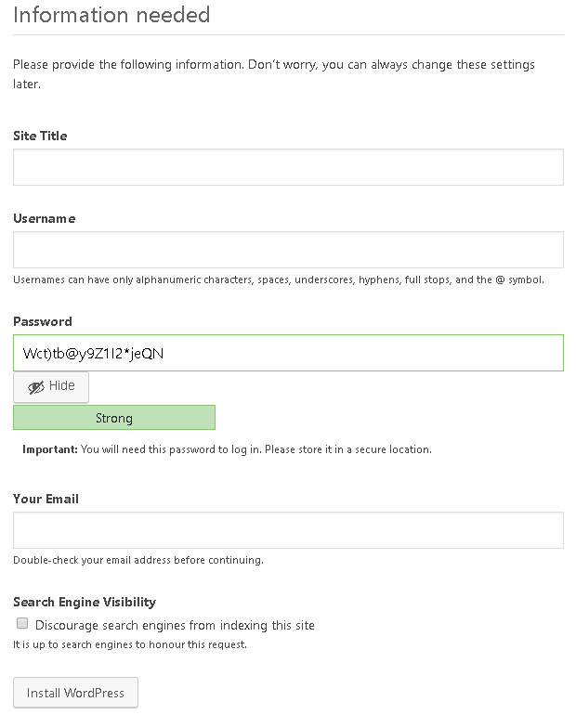This screenshot has width=576, height=728.
Task: Click the Important password storage note
Action: tap(227, 449)
